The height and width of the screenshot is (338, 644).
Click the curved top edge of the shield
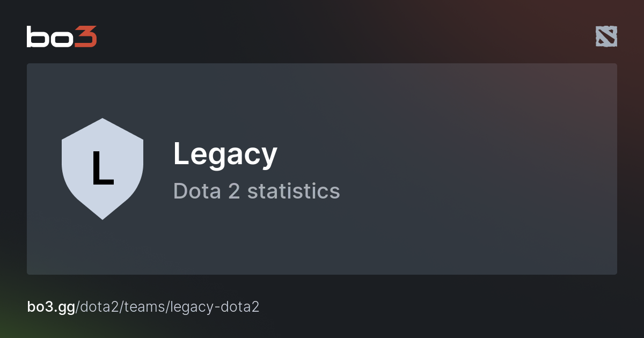[x=102, y=121]
